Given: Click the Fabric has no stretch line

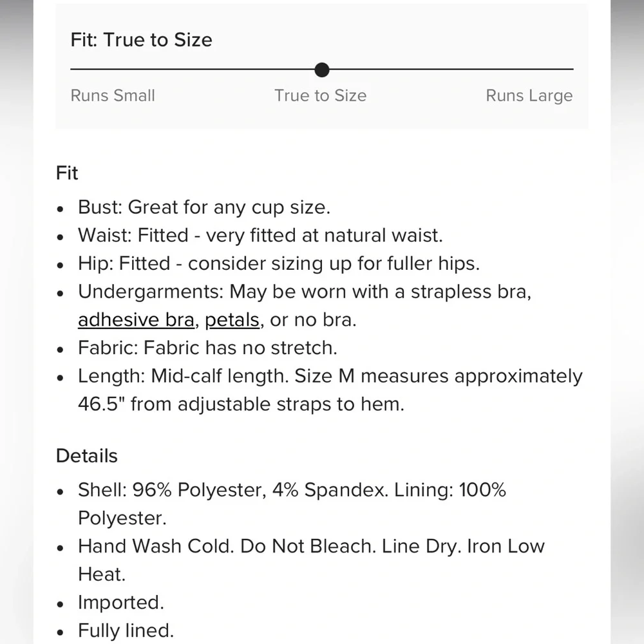Looking at the screenshot, I should (x=207, y=348).
